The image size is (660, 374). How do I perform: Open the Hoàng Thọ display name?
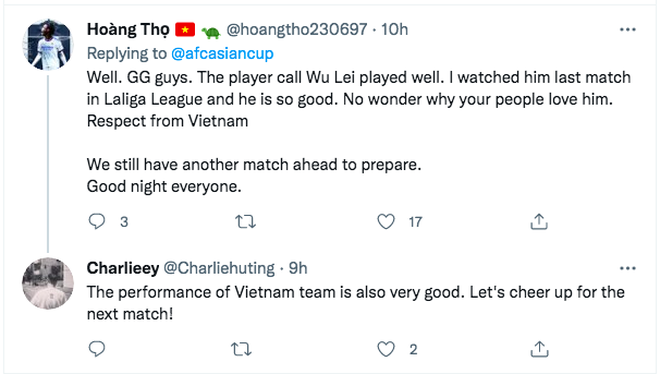[128, 29]
